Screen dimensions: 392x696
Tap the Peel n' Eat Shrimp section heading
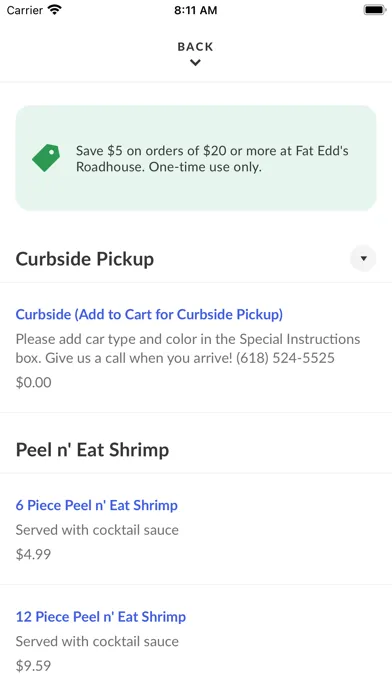[x=92, y=450]
